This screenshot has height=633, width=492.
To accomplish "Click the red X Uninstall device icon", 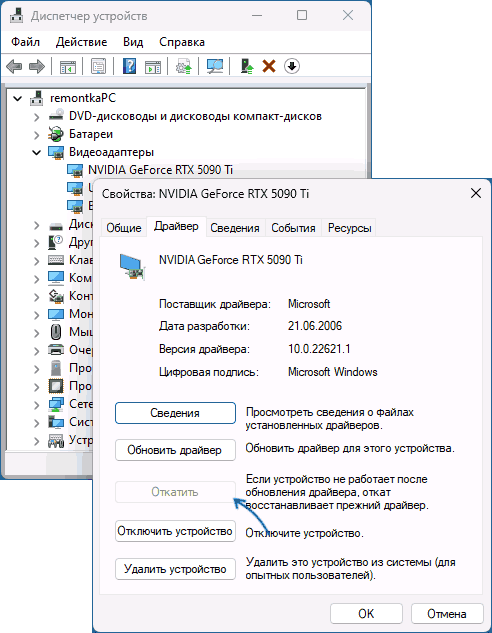I will (x=269, y=66).
